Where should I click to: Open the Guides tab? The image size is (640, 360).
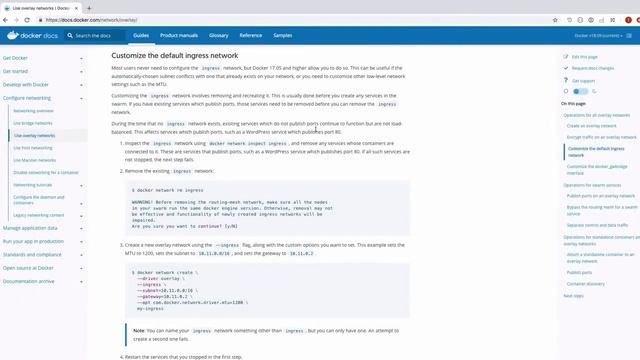click(141, 36)
